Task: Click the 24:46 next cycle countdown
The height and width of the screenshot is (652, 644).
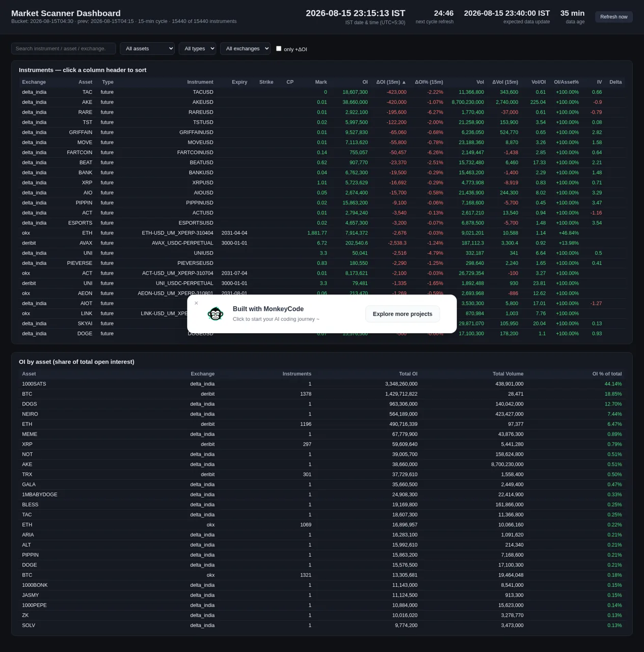Action: [444, 13]
